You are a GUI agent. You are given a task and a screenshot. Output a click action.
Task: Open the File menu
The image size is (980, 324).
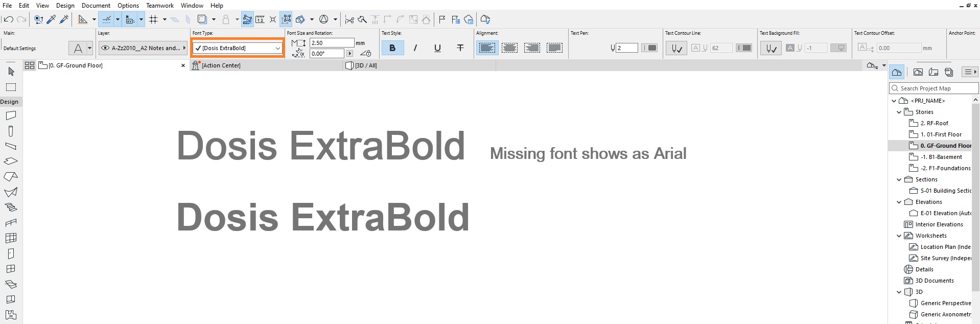[7, 5]
